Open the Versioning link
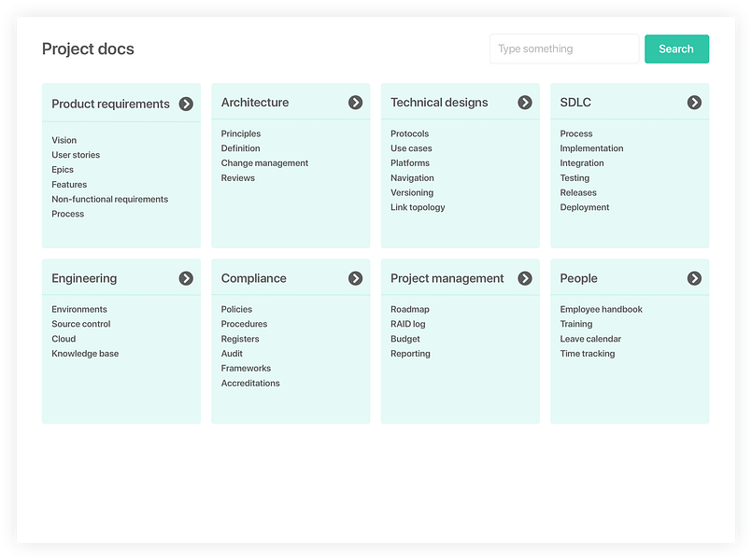 click(x=412, y=192)
